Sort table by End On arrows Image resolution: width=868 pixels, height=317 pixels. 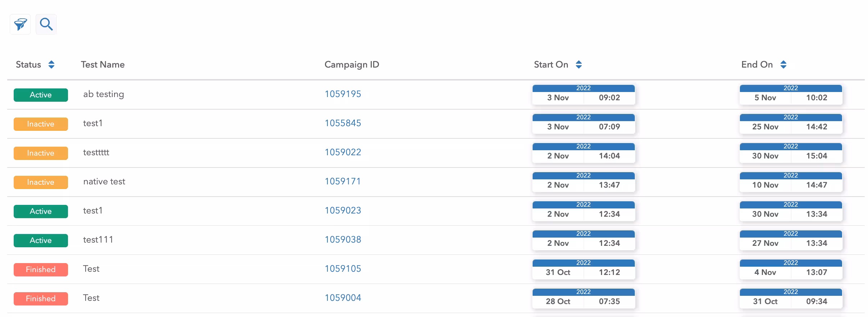pyautogui.click(x=783, y=65)
